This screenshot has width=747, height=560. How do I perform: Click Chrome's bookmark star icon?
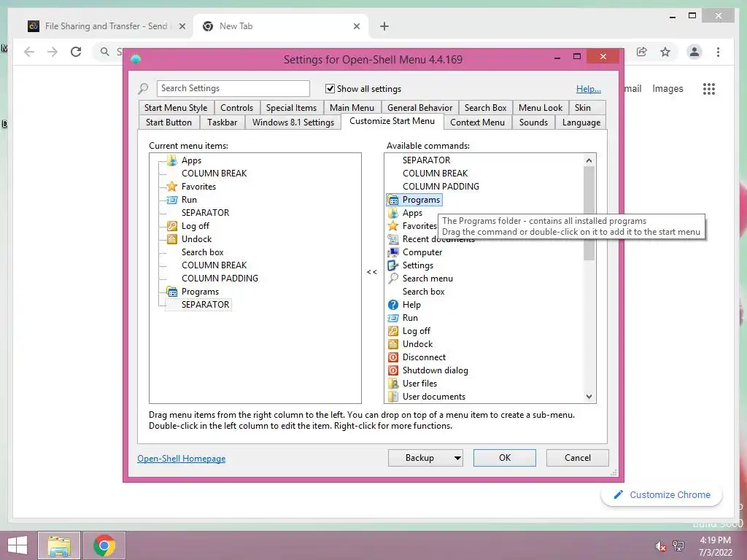665,52
